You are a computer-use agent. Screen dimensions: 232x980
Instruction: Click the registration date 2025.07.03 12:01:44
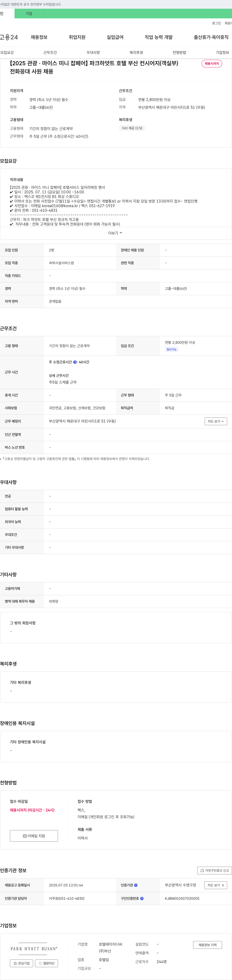tap(66, 885)
